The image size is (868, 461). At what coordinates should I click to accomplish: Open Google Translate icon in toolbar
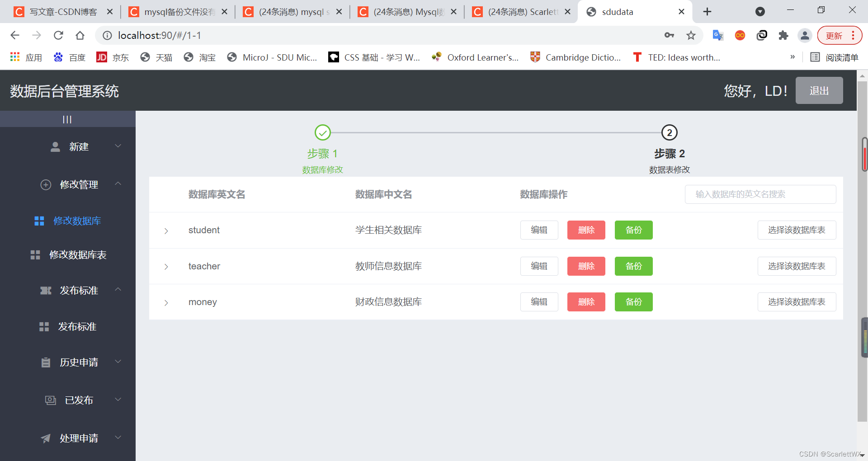717,35
